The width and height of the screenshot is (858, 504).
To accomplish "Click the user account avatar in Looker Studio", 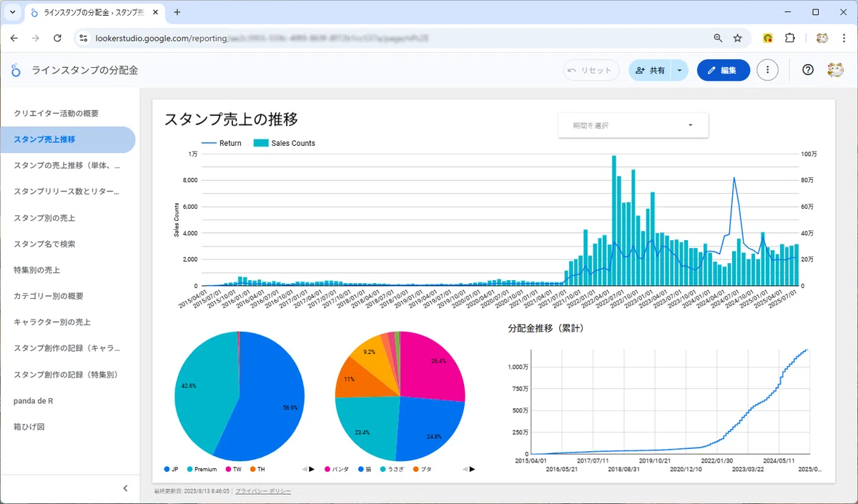I will [x=835, y=70].
